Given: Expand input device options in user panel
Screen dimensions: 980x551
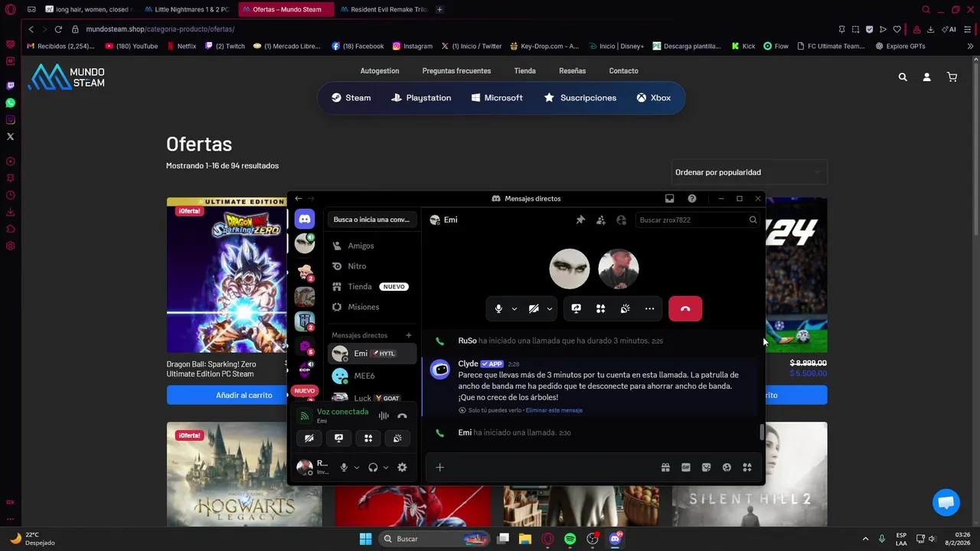Looking at the screenshot, I should coord(356,467).
